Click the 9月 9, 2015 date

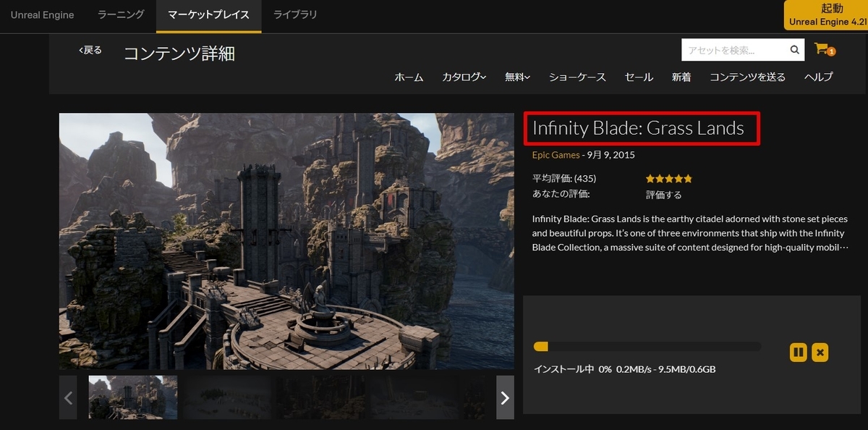tap(611, 154)
